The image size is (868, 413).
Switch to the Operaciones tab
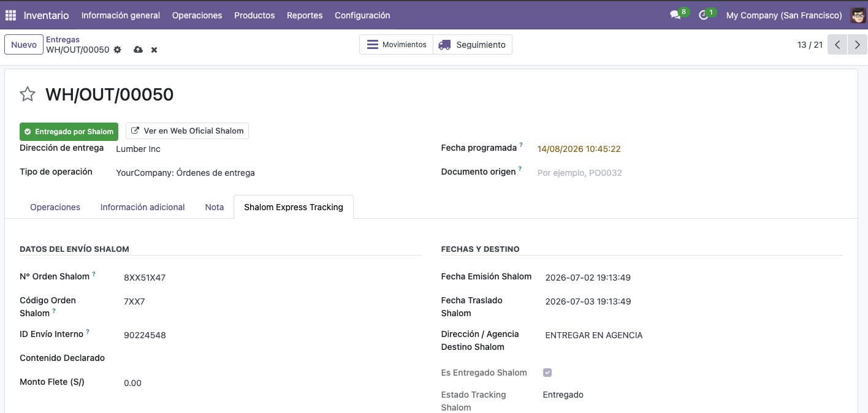coord(55,207)
